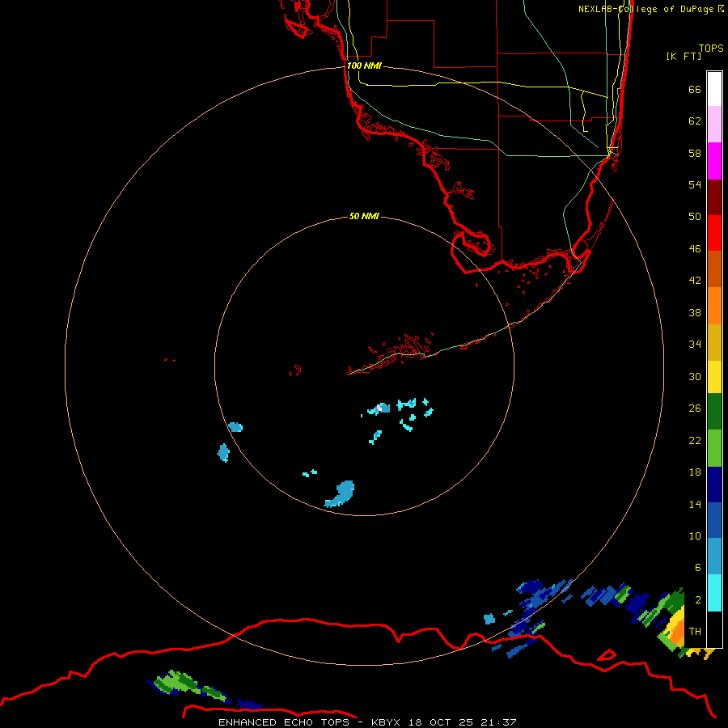Click the 50 legend value
Viewport: 728px width, 728px height.
point(695,217)
